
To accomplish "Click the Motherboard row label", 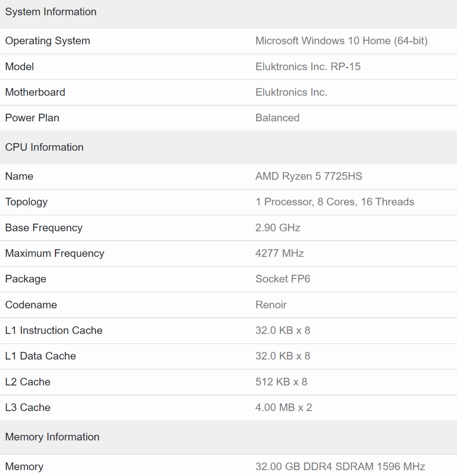I will pos(35,92).
